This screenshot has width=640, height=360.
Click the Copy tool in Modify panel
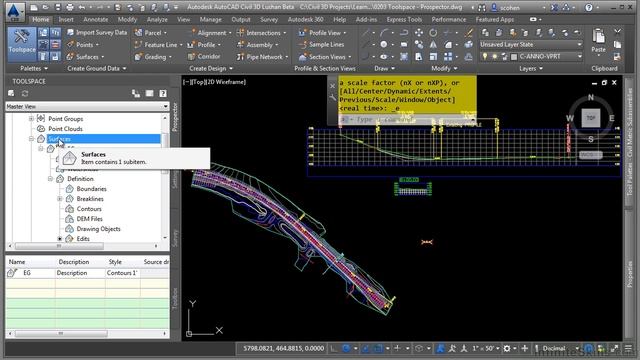[x=419, y=44]
